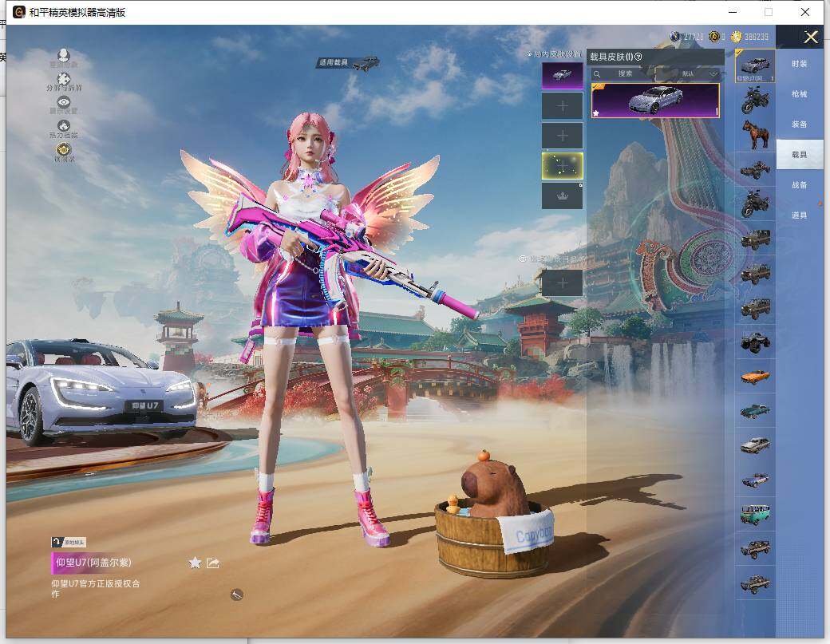Switch to the 战备 tab

(800, 184)
